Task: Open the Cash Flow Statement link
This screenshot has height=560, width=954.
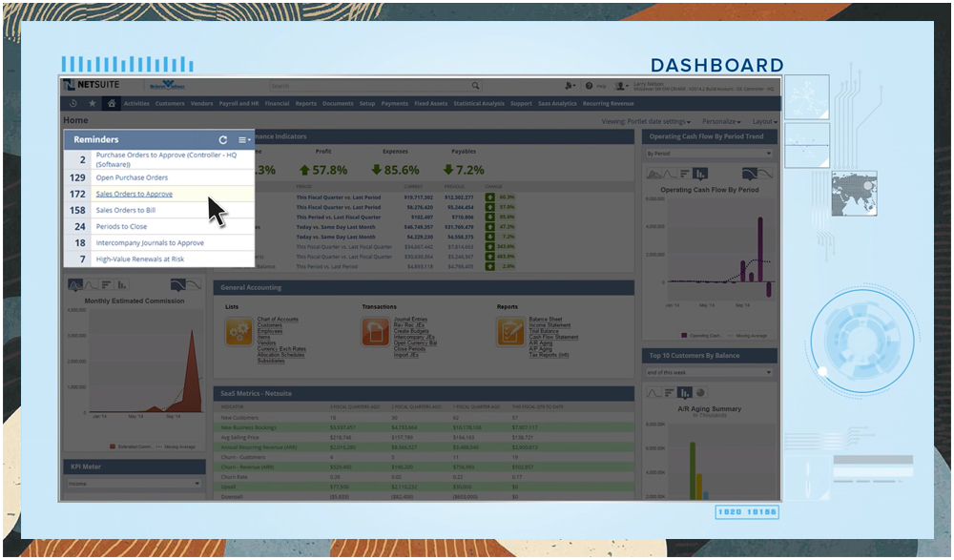Action: (553, 337)
